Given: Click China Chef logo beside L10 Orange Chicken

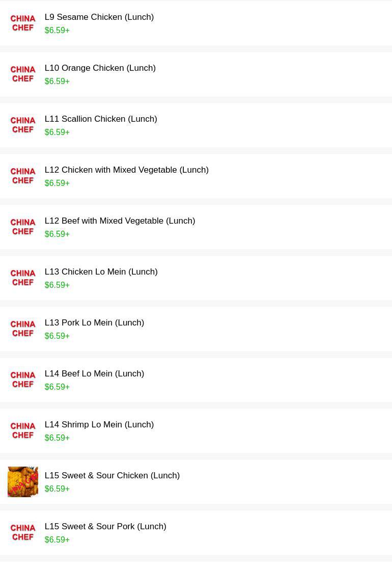Looking at the screenshot, I should click(x=23, y=74).
